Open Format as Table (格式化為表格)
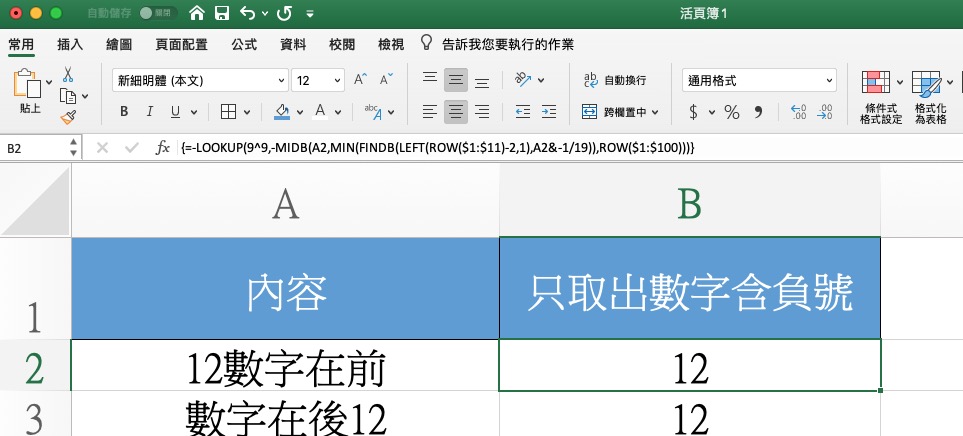Viewport: 963px width, 436px height. 930,97
